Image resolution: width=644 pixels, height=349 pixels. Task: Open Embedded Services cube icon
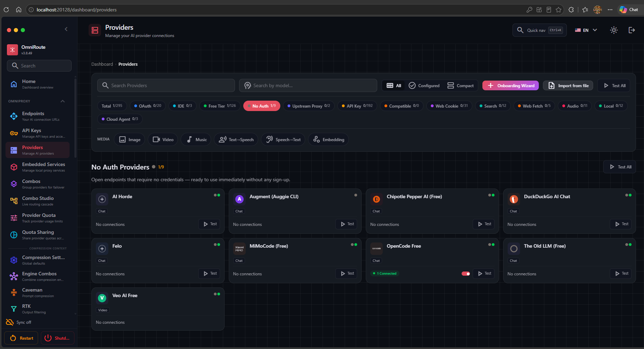pyautogui.click(x=14, y=167)
